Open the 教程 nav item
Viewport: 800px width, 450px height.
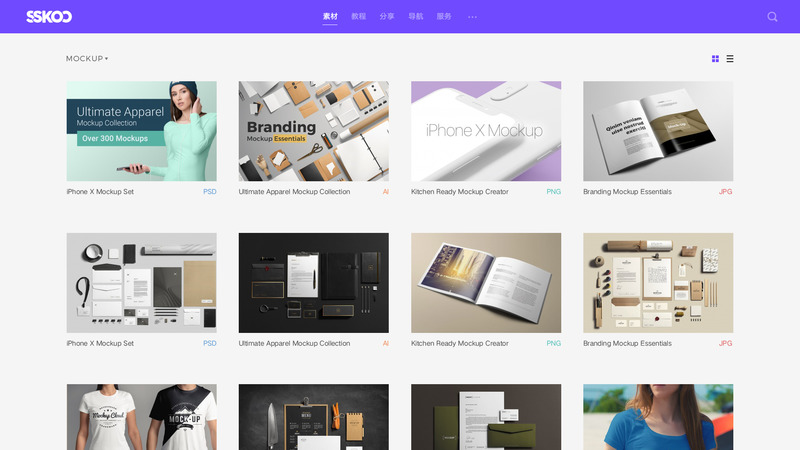(x=359, y=16)
